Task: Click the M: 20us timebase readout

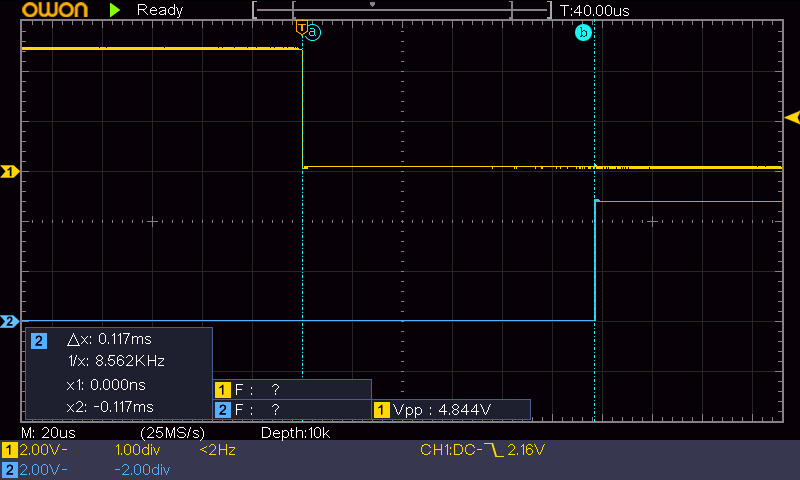Action: (48, 433)
